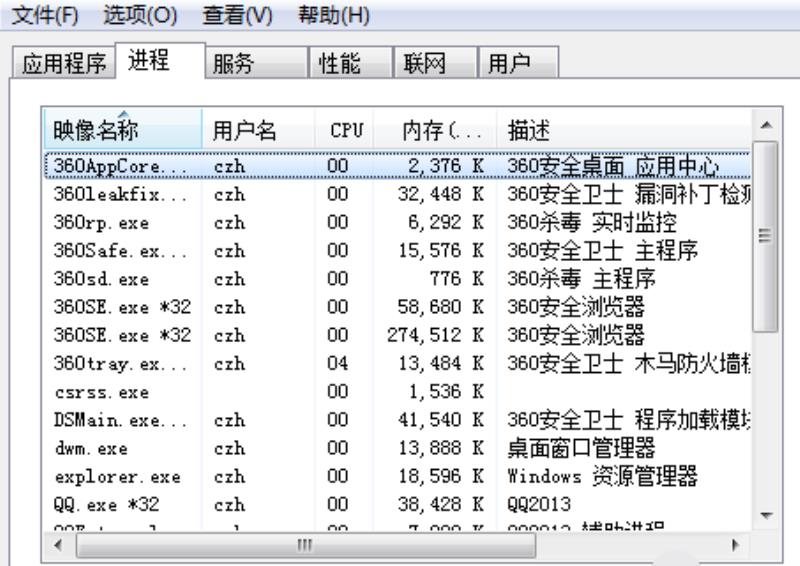This screenshot has width=800, height=566.
Task: Select the 360rp.exe process
Action: pyautogui.click(x=397, y=223)
